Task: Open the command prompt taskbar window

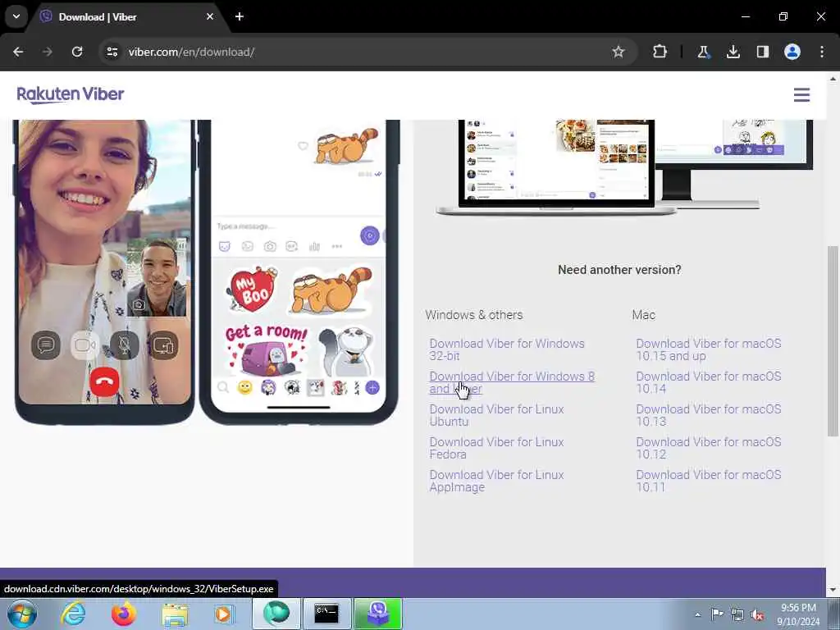Action: tap(326, 614)
